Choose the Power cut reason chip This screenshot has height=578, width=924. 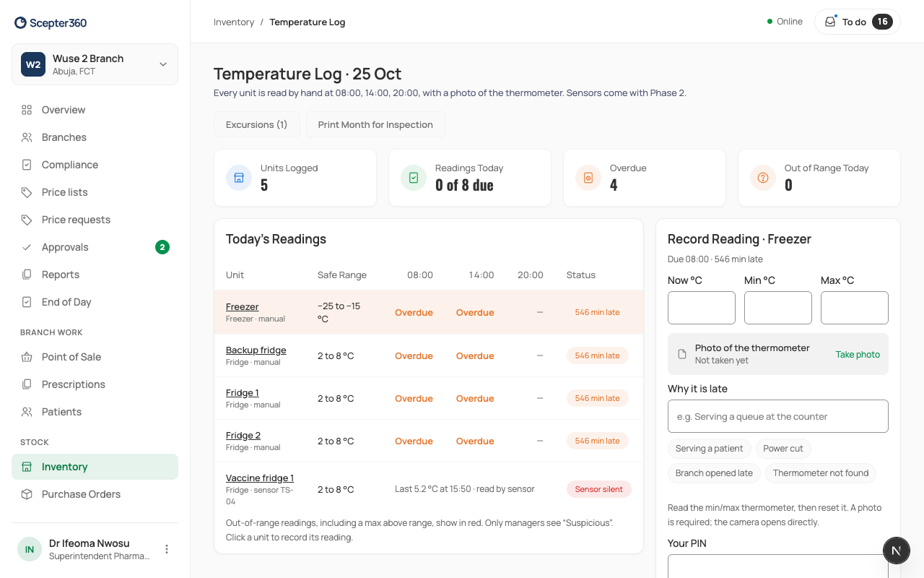click(783, 449)
